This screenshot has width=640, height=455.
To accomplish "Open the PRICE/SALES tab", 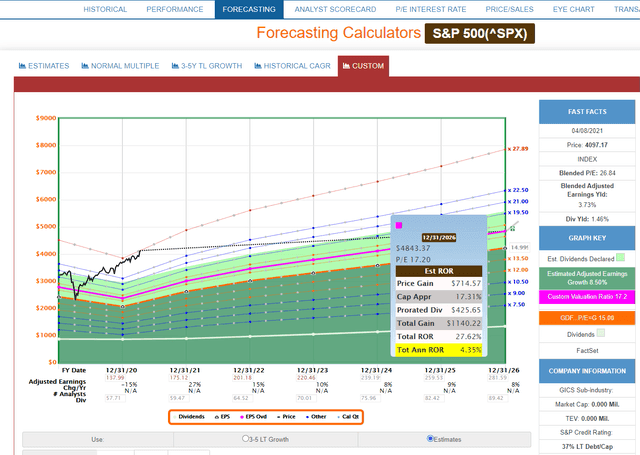I will tap(509, 9).
